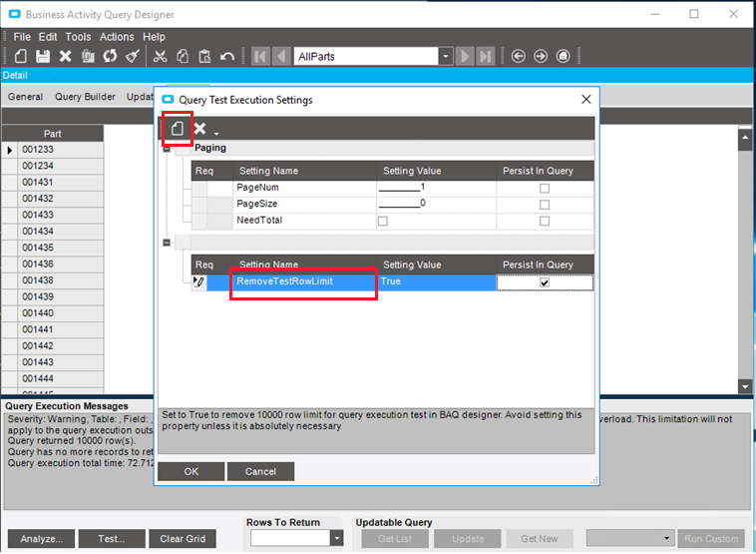Click the Clear broom icon
The image size is (756, 554).
pos(133,57)
